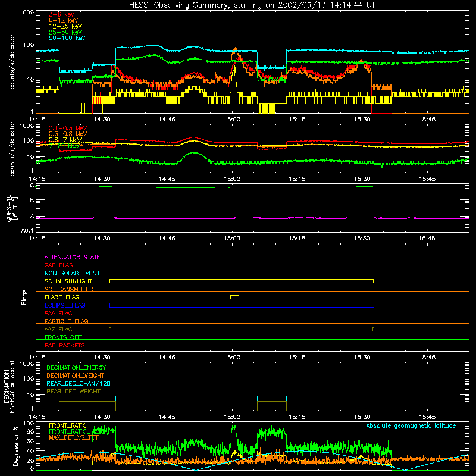Select the red '0.1-0.3 MeV' legend label

pos(68,128)
